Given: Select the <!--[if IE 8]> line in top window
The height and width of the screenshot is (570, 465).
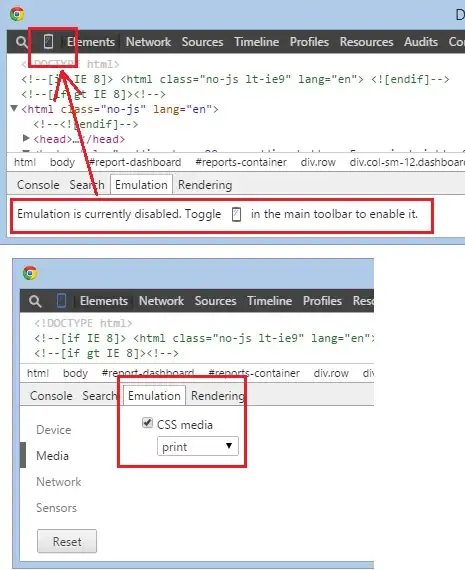Looking at the screenshot, I should pos(235,79).
